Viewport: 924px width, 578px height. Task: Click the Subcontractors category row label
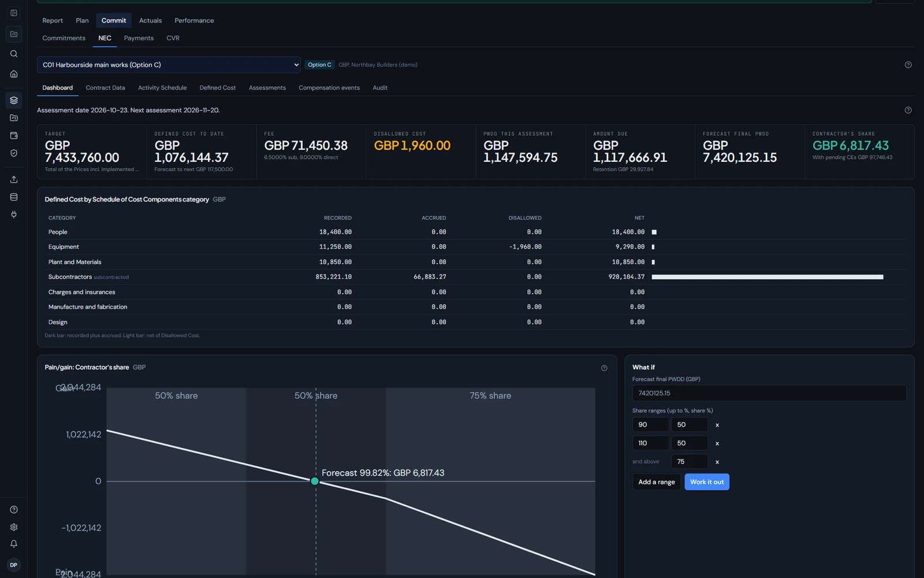pyautogui.click(x=70, y=277)
